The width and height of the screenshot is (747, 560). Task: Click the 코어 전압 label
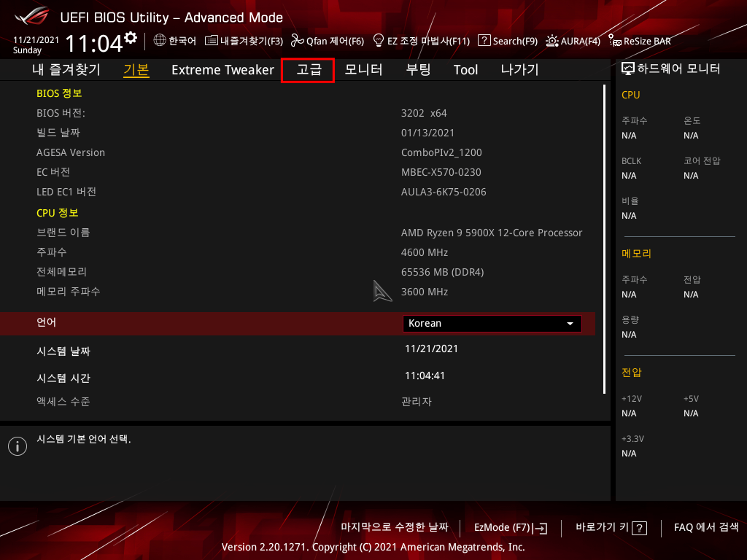[x=703, y=161]
